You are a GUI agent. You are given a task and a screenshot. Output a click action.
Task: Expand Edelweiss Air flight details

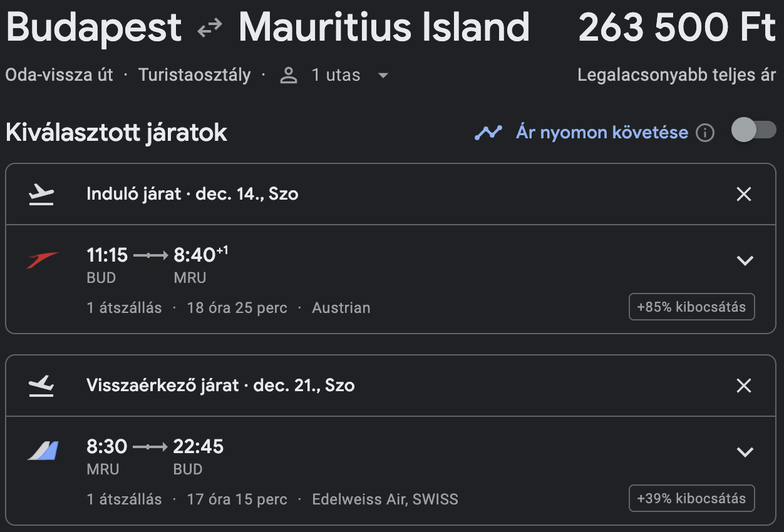coord(745,453)
